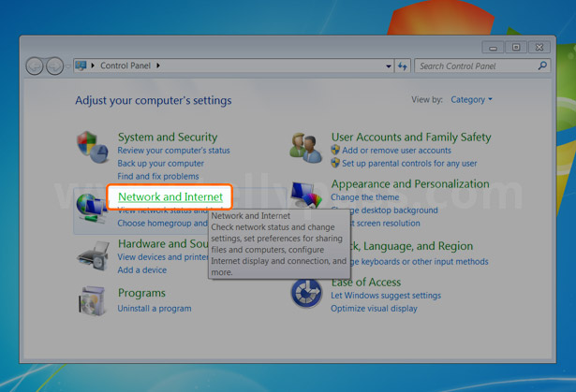Maximize the Control Panel window
Viewport: 576px width, 392px height.
516,48
